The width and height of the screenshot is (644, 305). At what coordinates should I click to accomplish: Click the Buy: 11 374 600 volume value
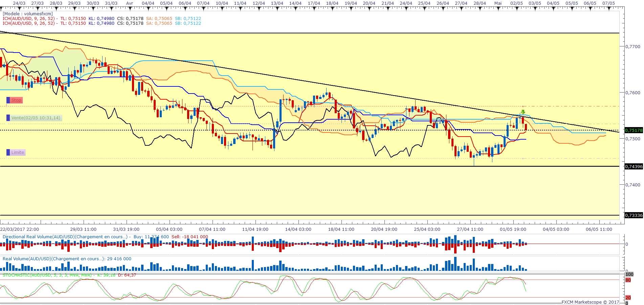click(x=151, y=237)
